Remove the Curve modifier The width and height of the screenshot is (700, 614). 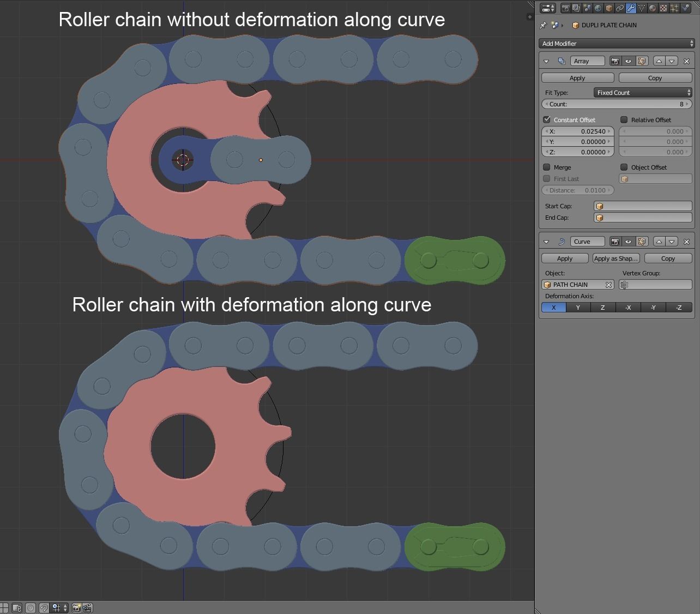[x=686, y=242]
